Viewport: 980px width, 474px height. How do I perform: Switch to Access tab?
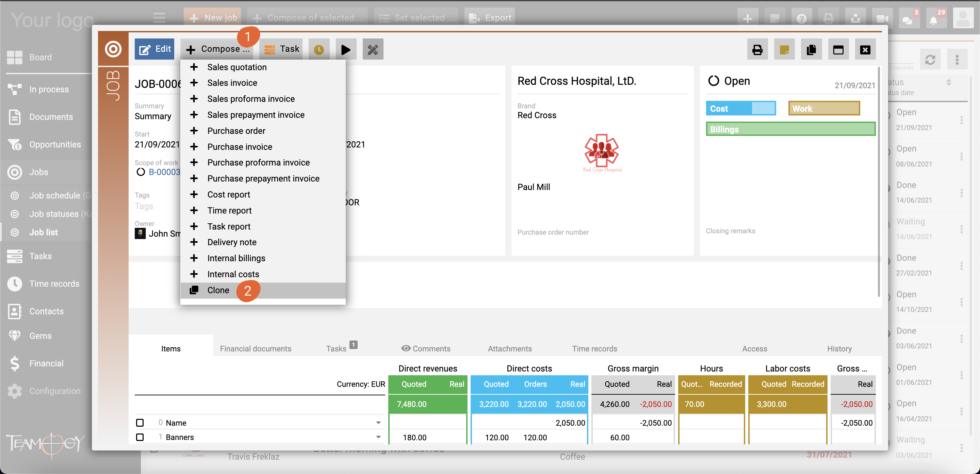pos(754,348)
